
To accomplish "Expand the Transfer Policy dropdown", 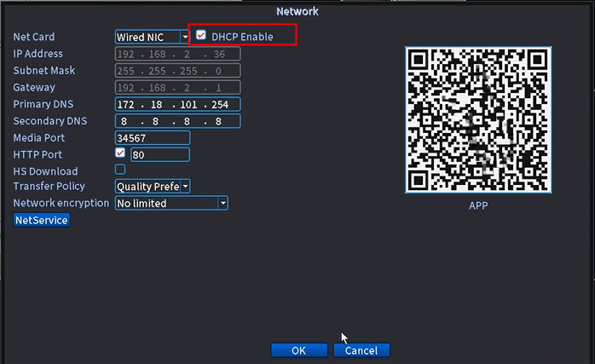I will click(153, 187).
